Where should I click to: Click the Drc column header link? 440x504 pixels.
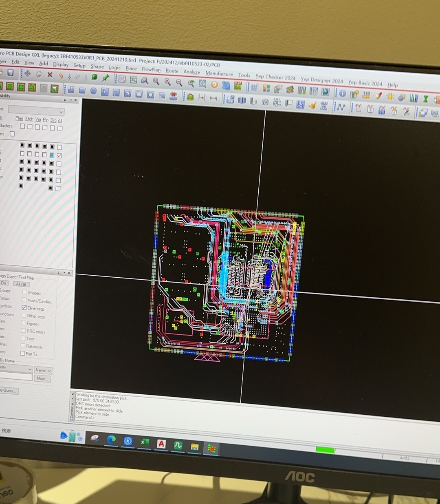(53, 120)
